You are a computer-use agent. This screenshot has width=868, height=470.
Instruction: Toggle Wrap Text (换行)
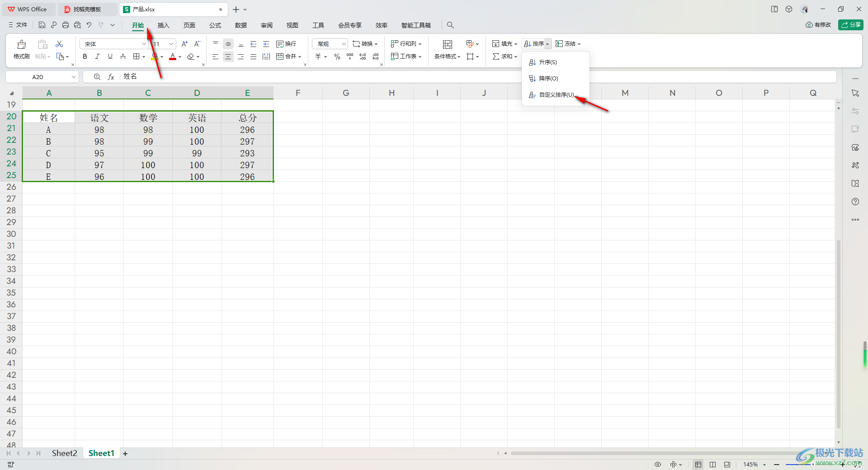tap(286, 44)
